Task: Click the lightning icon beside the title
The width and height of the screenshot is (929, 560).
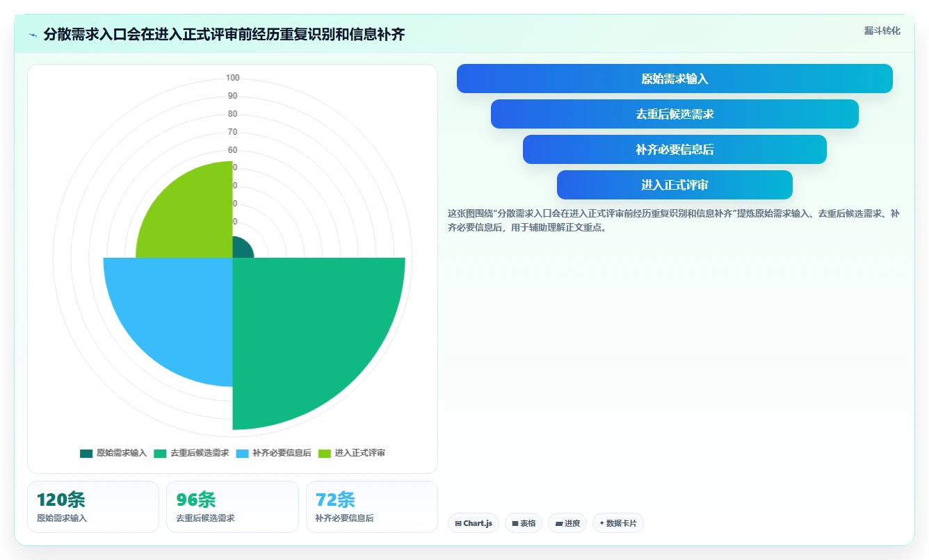Action: point(33,35)
